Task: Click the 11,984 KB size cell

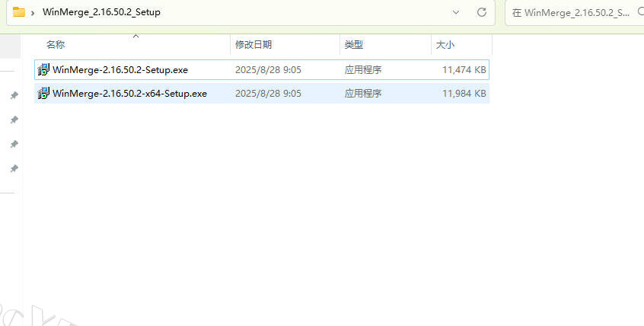Action: [464, 94]
